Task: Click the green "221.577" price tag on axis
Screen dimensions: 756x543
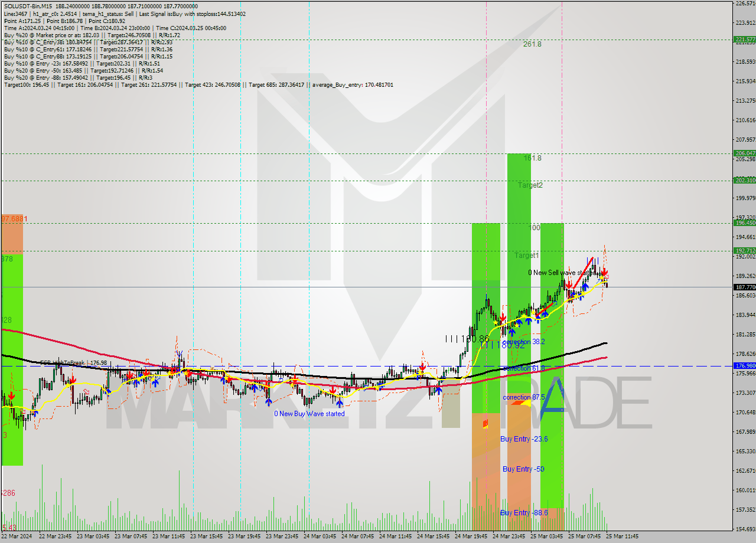Action: (745, 40)
